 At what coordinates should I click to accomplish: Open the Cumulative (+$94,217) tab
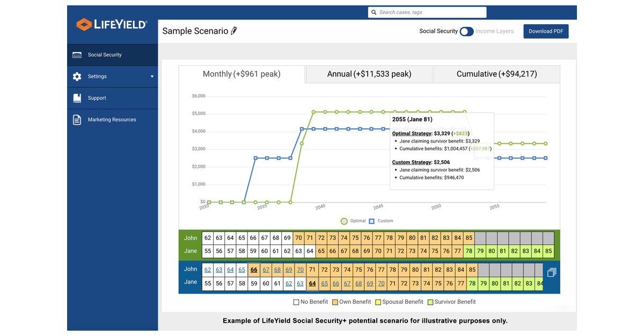[496, 74]
